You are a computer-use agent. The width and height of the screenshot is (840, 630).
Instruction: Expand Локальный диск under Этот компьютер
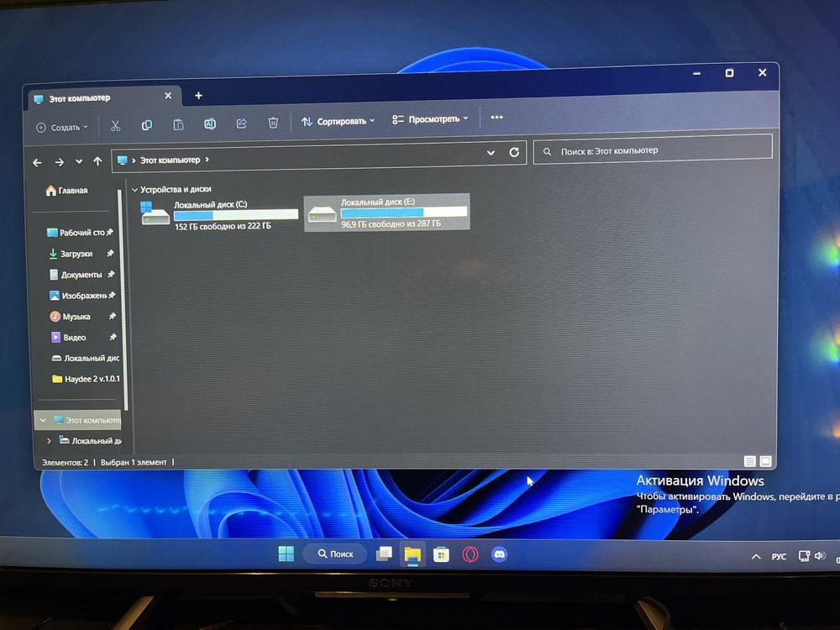point(49,441)
